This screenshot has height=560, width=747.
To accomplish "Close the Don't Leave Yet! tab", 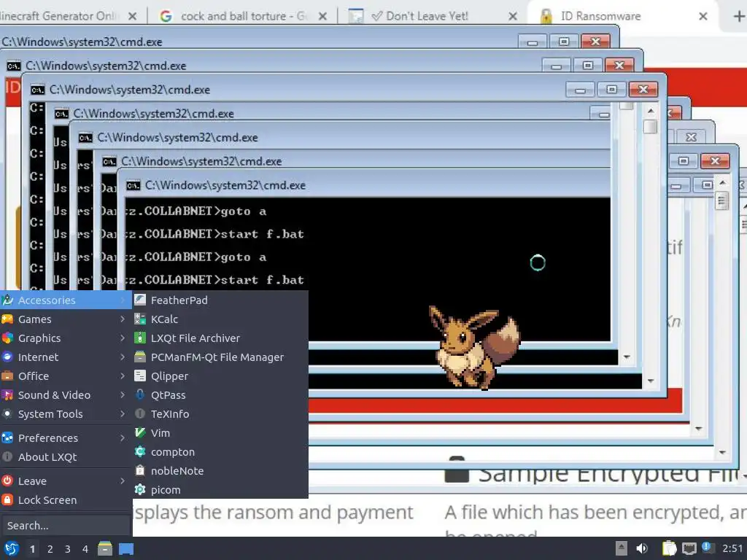I will click(513, 16).
